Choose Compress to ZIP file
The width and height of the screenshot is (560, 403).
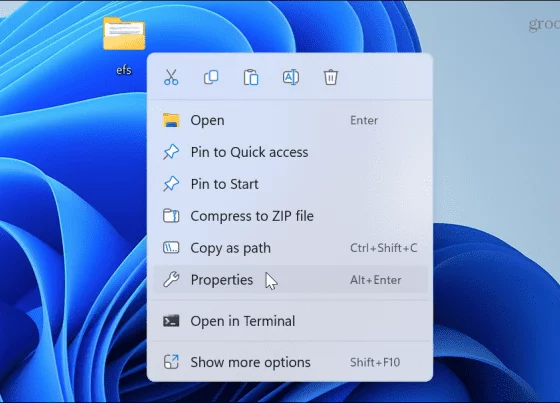click(x=290, y=216)
